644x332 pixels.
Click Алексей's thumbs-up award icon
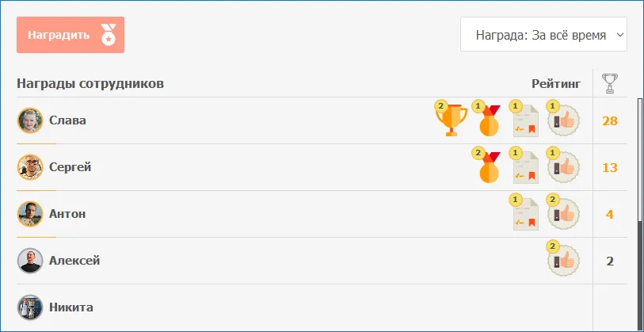tap(563, 261)
